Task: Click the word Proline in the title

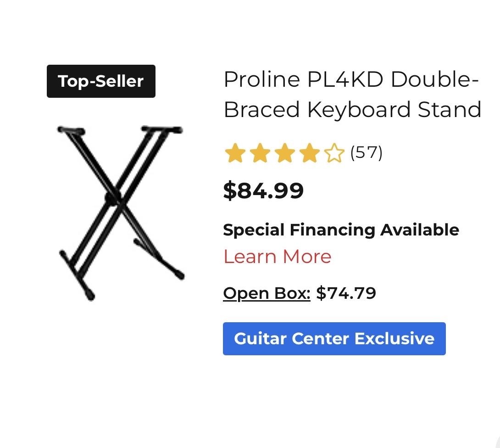Action: point(261,80)
